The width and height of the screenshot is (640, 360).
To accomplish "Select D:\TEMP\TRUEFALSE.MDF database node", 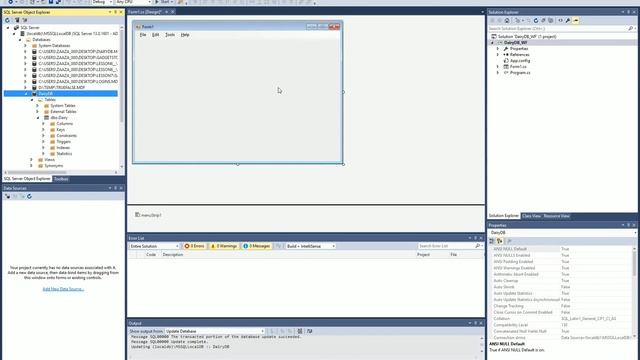I will point(62,87).
